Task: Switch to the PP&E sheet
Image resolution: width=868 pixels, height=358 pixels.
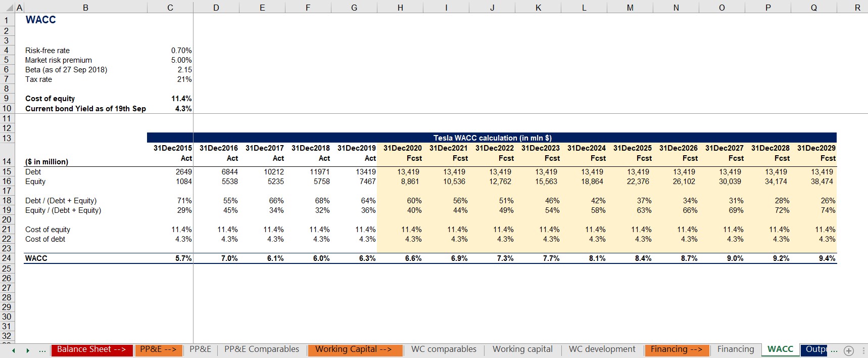Action: (201, 349)
